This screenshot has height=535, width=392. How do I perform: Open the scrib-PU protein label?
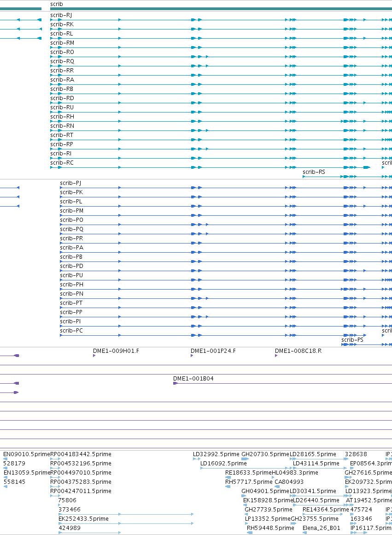point(71,275)
